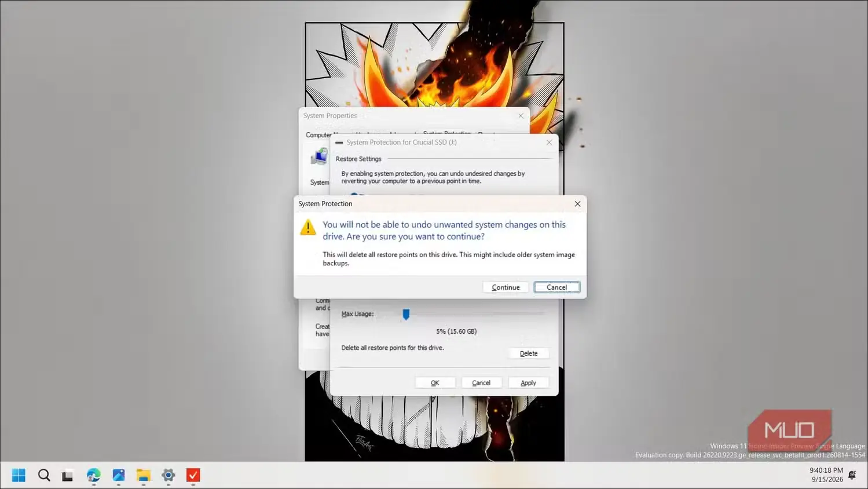The image size is (868, 489).
Task: Click OK in the Crucial SSD protection window
Action: pyautogui.click(x=435, y=383)
